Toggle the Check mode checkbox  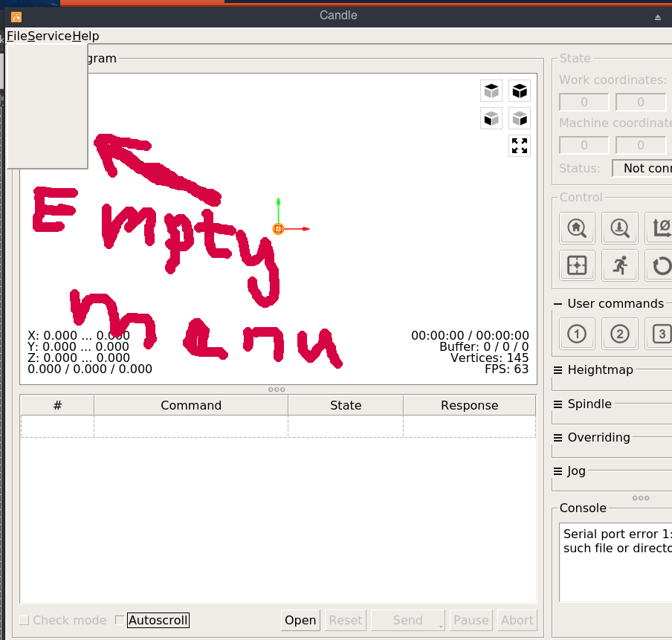point(24,620)
